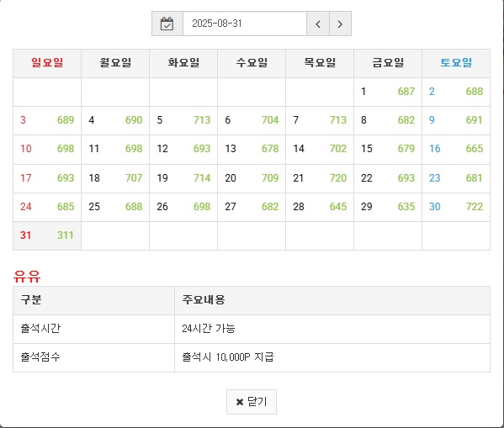Click attendance count 635 on day 29
Image resolution: width=504 pixels, height=428 pixels.
tap(406, 207)
